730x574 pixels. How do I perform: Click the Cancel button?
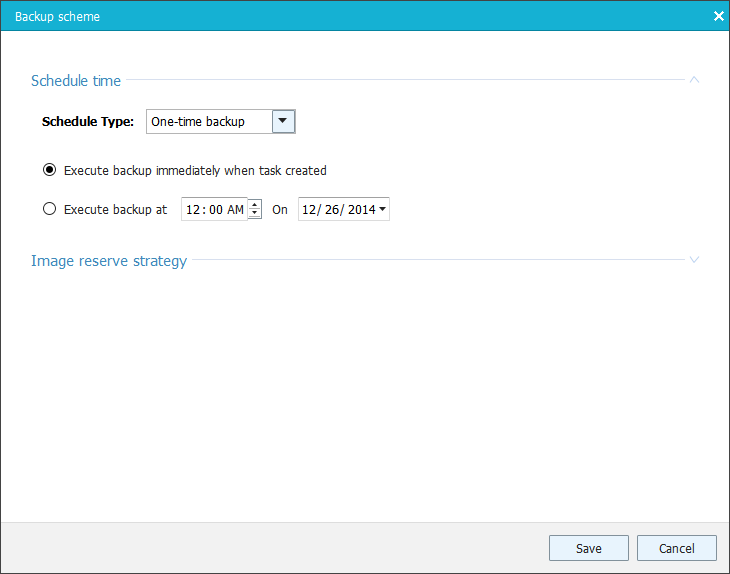pos(676,548)
